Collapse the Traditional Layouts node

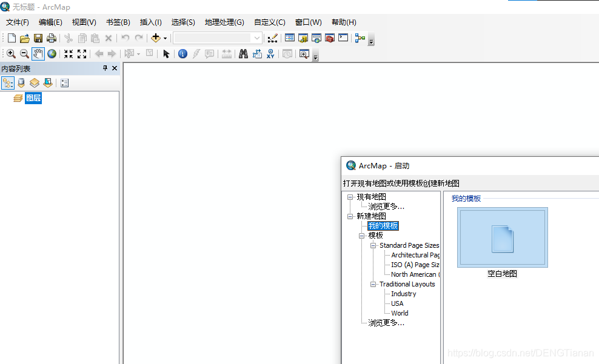click(x=373, y=284)
